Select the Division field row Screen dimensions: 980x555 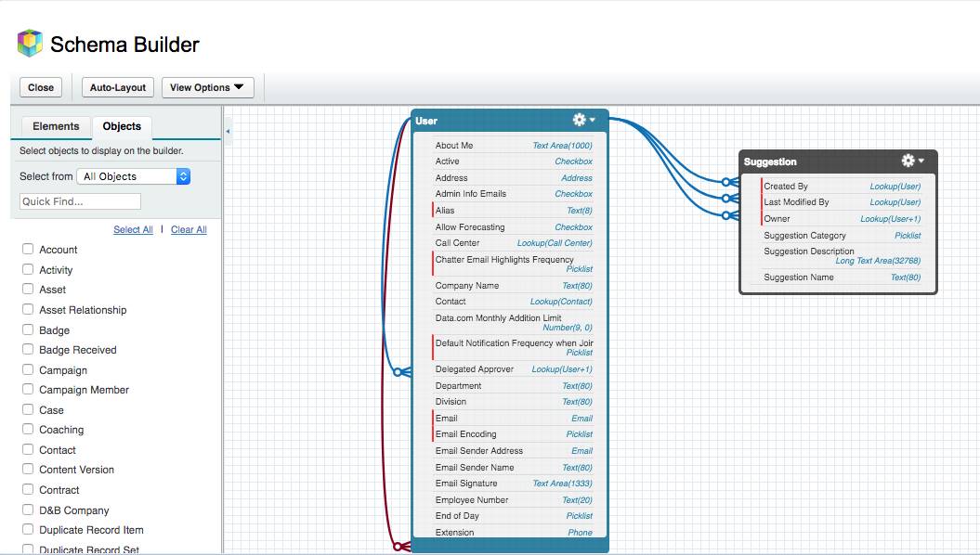(x=513, y=402)
